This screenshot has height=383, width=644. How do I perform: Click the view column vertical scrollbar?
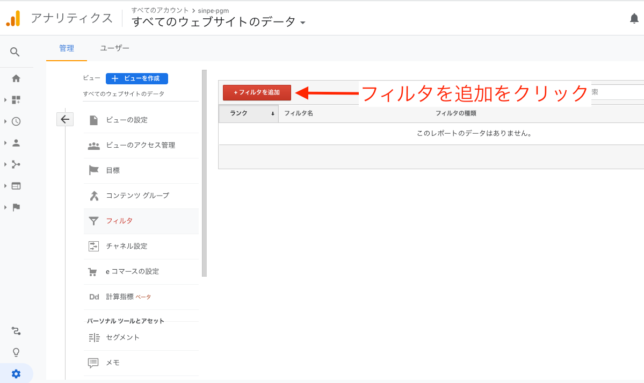pos(204,173)
